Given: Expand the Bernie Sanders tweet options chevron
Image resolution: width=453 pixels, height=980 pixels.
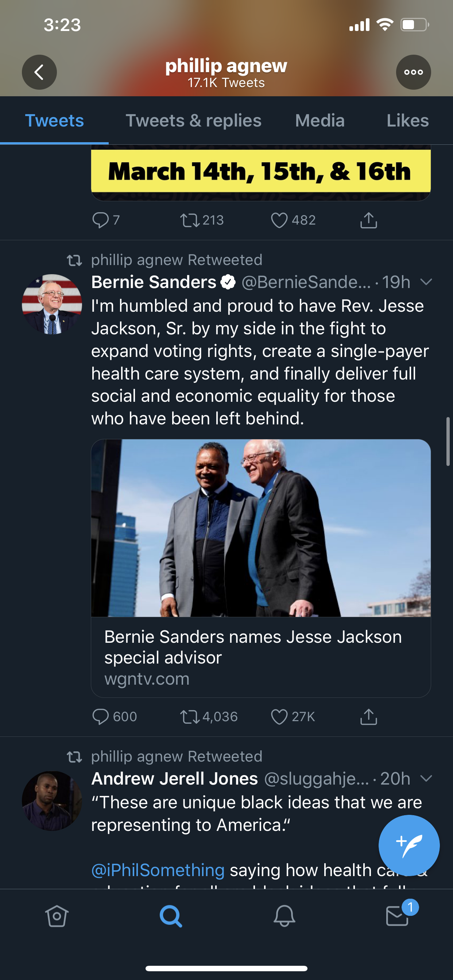Looking at the screenshot, I should click(426, 282).
